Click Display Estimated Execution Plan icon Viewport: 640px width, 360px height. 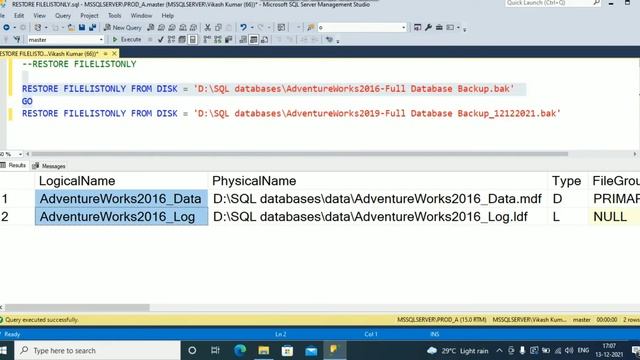pos(171,40)
